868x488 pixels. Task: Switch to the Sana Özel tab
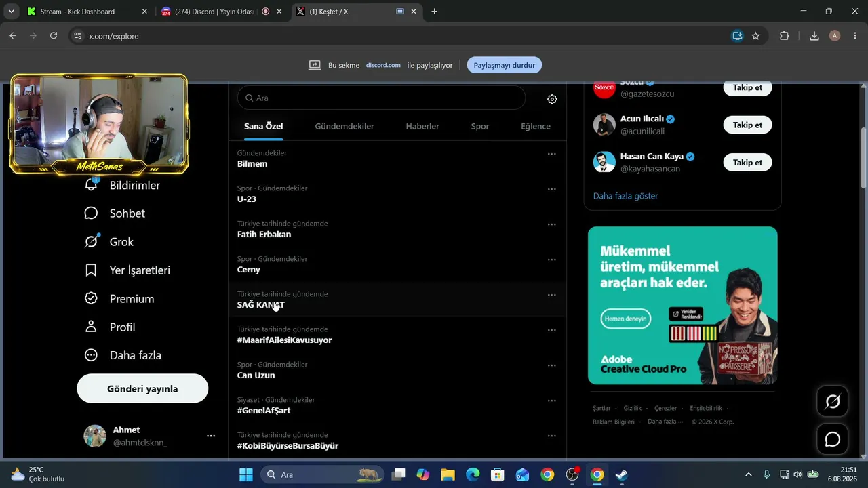(x=264, y=127)
